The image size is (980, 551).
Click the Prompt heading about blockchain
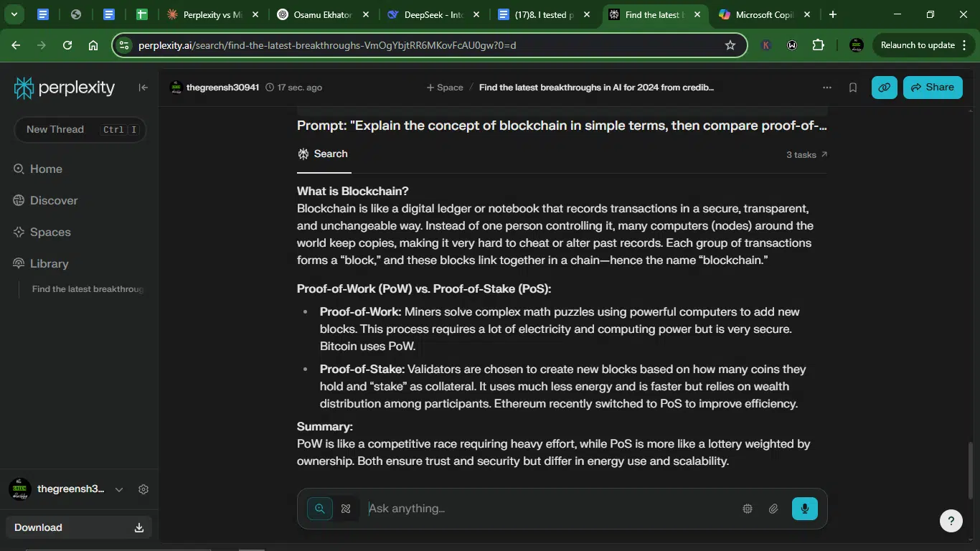[562, 126]
